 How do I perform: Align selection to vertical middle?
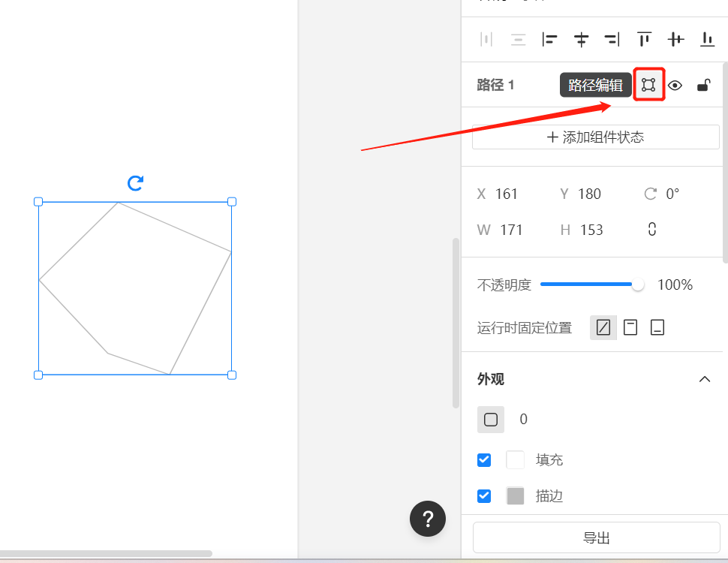(675, 40)
